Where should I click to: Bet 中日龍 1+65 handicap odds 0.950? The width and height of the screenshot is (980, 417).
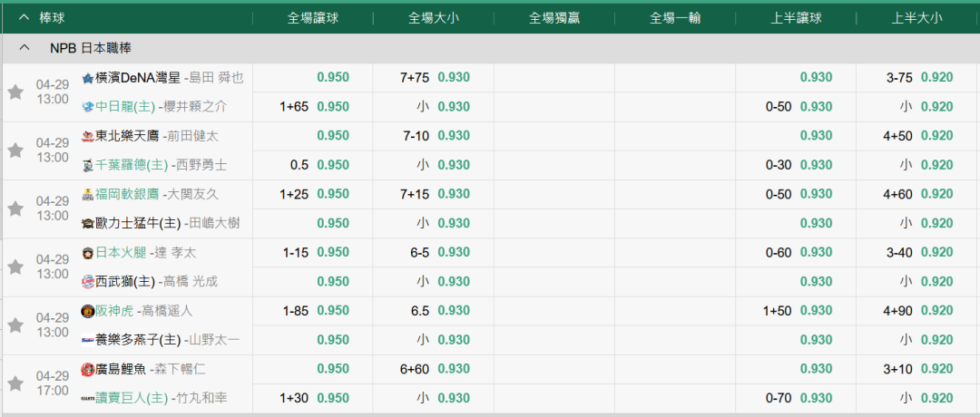click(x=333, y=107)
